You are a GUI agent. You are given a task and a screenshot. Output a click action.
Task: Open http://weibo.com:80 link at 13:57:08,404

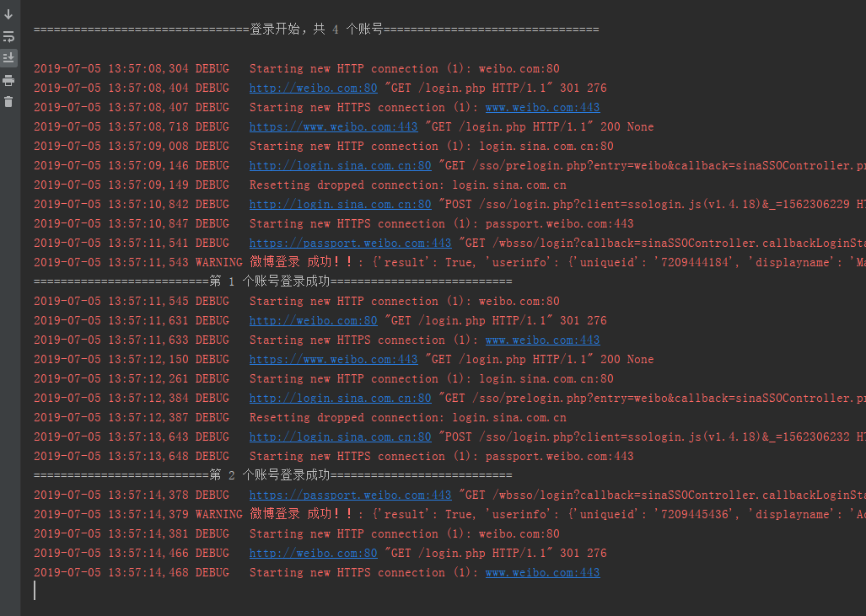pyautogui.click(x=313, y=88)
